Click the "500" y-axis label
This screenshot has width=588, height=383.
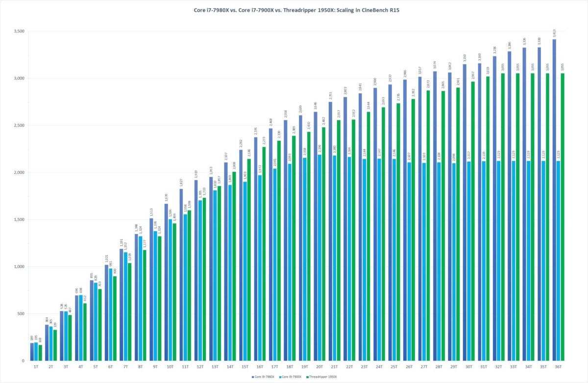tap(21, 314)
